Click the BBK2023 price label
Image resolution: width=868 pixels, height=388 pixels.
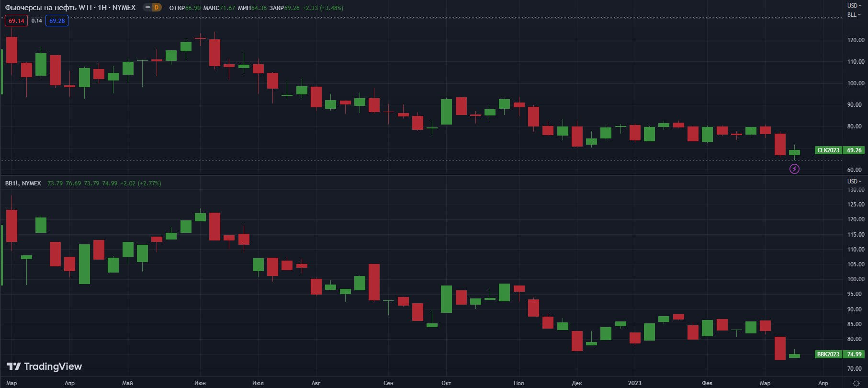point(828,354)
